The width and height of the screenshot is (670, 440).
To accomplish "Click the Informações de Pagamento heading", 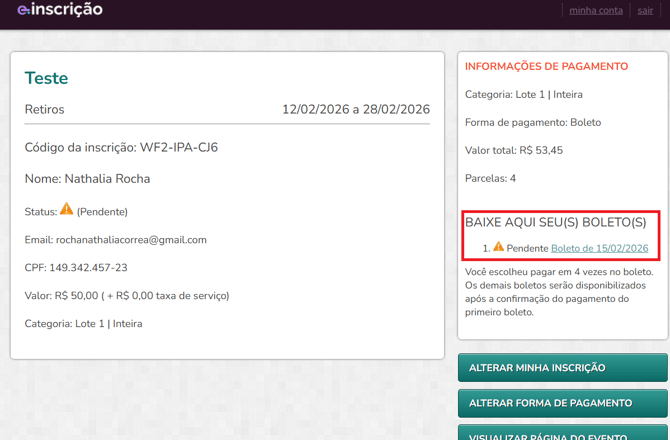I will click(x=546, y=67).
